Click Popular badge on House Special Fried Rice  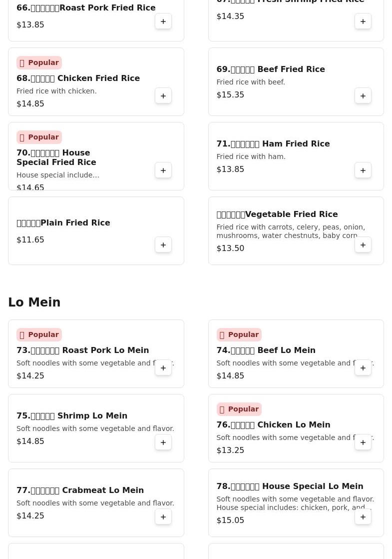[x=39, y=137]
